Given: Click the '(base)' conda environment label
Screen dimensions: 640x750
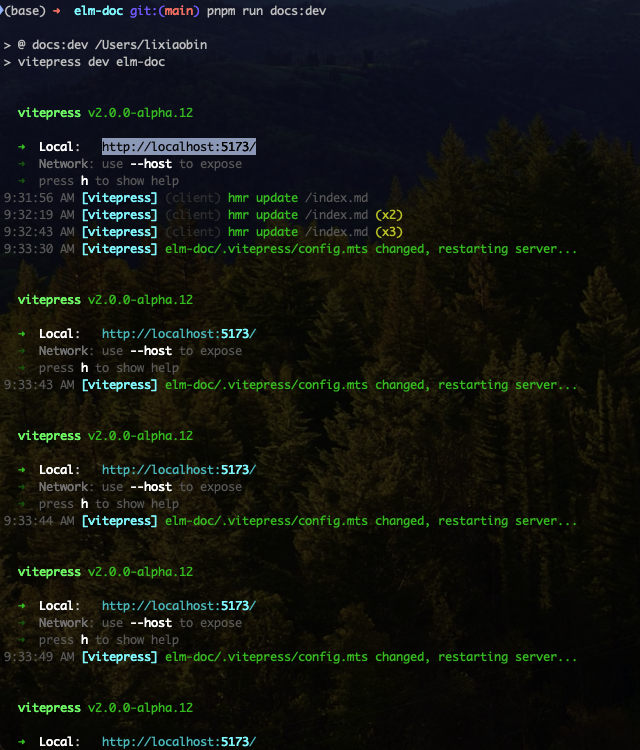Looking at the screenshot, I should (x=24, y=11).
